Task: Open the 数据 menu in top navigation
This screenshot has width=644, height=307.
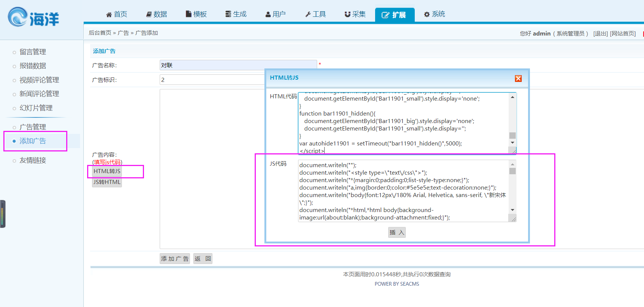Action: (156, 14)
